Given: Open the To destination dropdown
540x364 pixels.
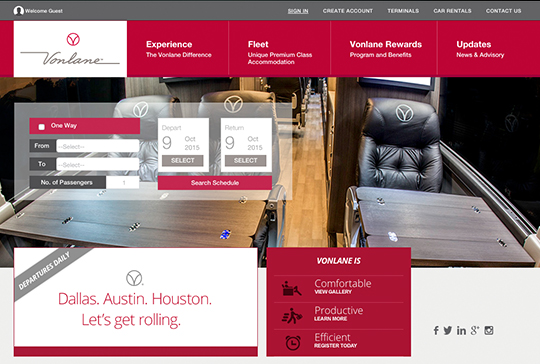Looking at the screenshot, I should coord(98,164).
